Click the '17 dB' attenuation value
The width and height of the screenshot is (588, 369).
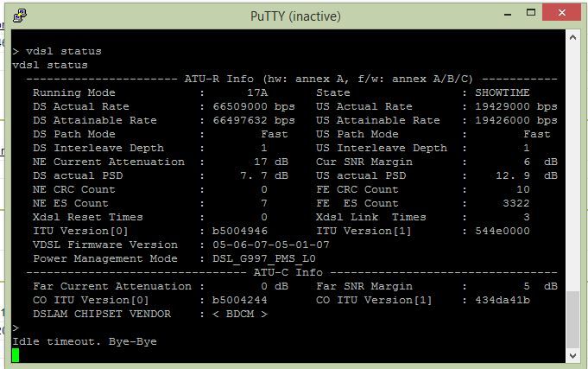(x=271, y=162)
